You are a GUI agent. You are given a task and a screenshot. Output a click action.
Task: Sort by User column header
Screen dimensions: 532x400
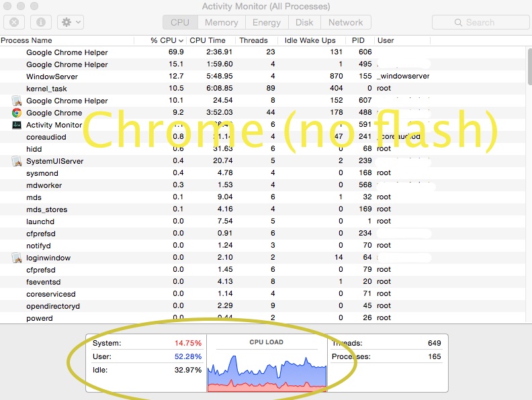402,40
